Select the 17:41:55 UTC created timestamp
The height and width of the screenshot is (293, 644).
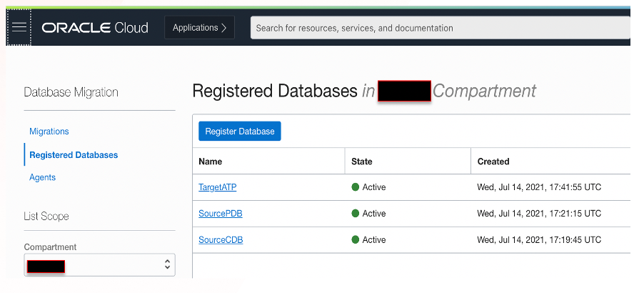[x=539, y=187]
